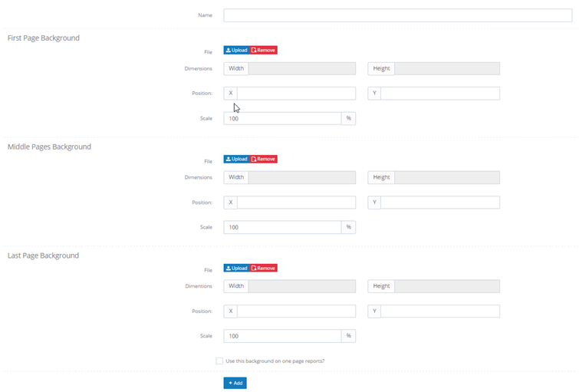
Task: Click Remove for First Page Background
Action: point(263,51)
